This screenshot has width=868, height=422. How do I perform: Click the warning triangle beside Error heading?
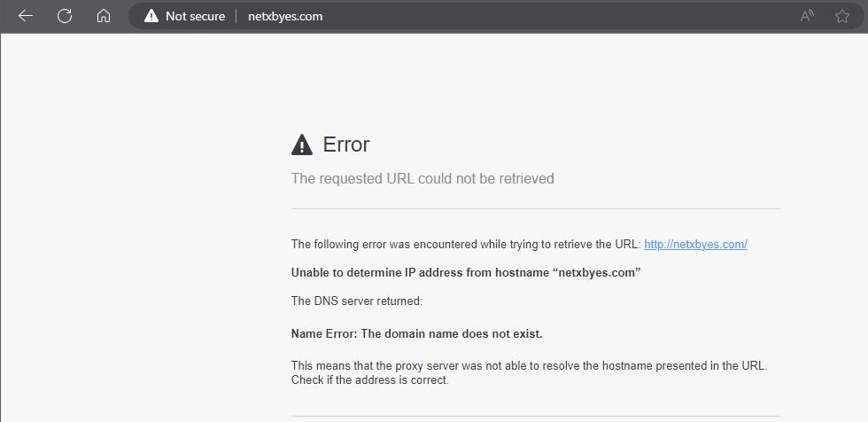[x=302, y=145]
